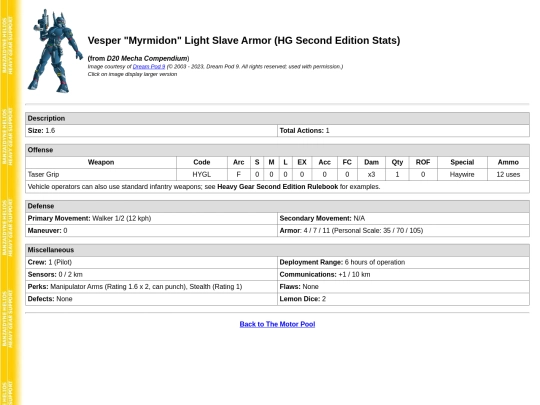Go Back to The Motor Pool
Viewport: 540px width, 405px height.
coord(277,324)
